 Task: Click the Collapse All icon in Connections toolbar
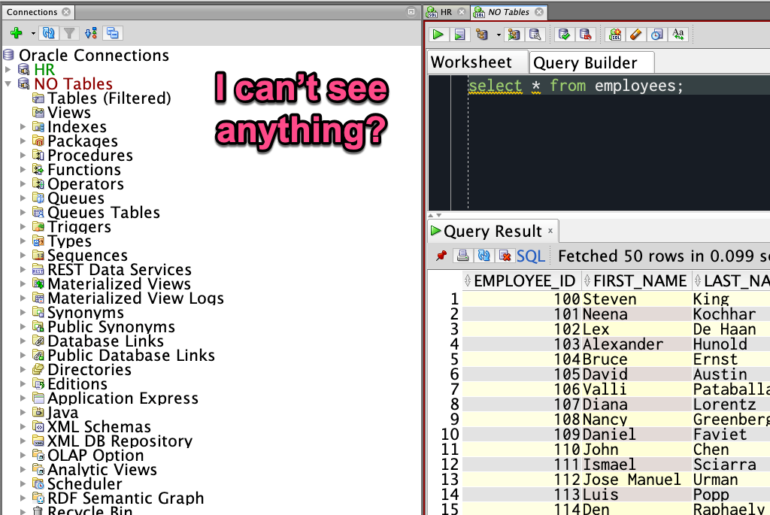tap(112, 33)
